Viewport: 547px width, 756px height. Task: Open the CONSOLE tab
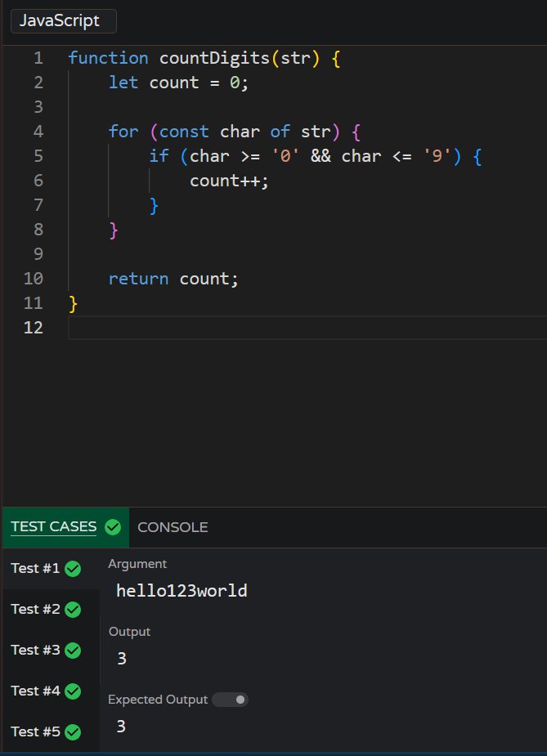click(x=173, y=527)
